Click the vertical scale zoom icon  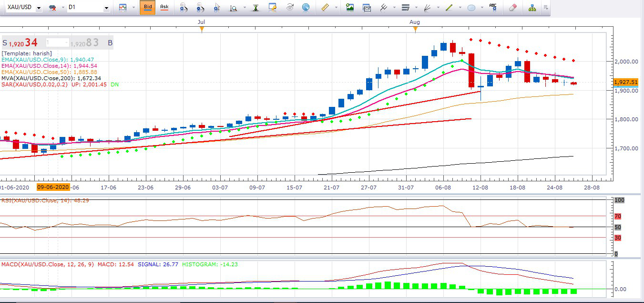[234, 8]
